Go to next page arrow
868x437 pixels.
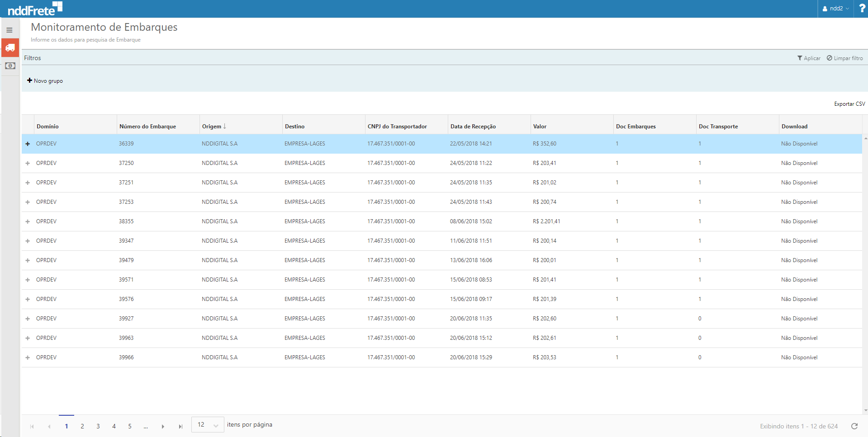(163, 426)
